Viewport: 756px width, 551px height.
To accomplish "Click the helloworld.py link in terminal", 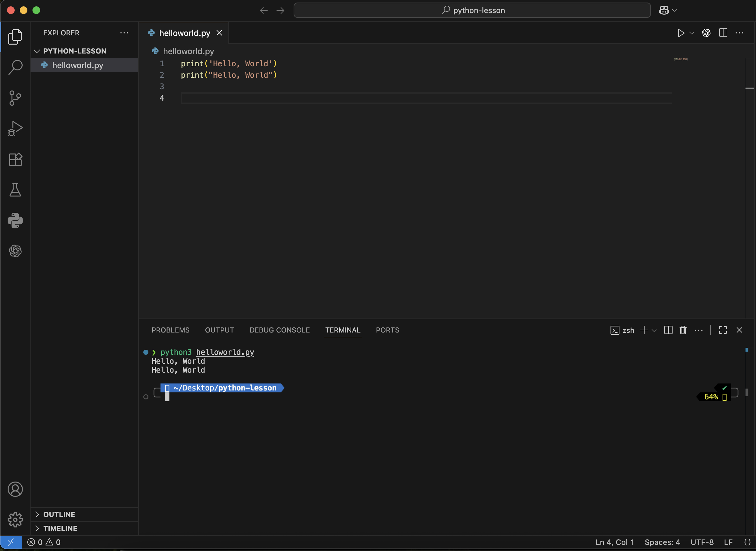I will pyautogui.click(x=225, y=352).
